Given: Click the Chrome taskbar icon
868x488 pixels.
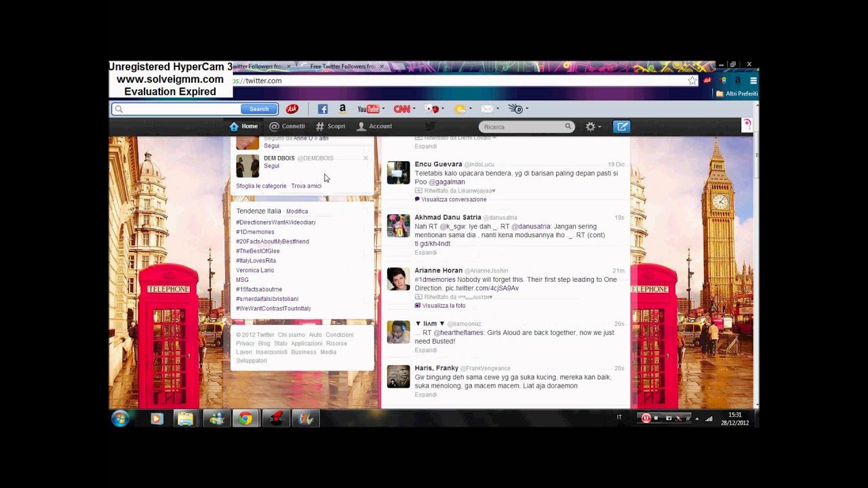Looking at the screenshot, I should pyautogui.click(x=245, y=419).
